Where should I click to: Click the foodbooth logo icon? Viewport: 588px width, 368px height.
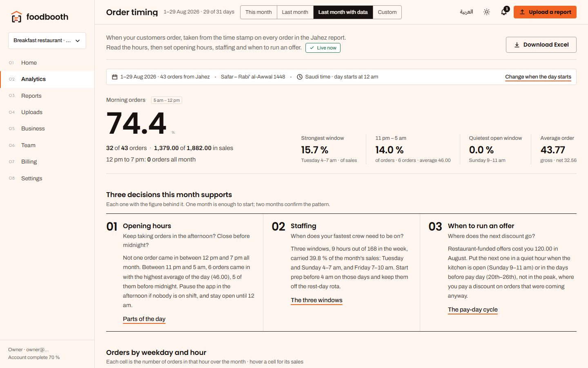16,17
